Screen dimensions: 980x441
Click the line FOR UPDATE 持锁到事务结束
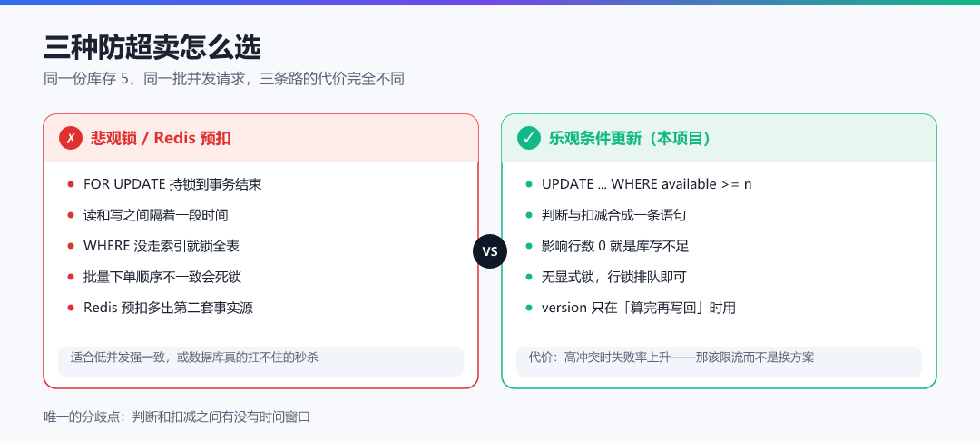point(172,184)
